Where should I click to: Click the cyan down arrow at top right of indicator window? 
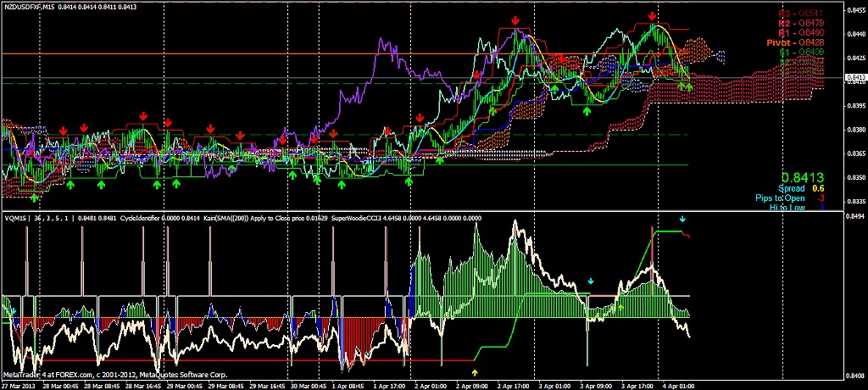coord(682,219)
